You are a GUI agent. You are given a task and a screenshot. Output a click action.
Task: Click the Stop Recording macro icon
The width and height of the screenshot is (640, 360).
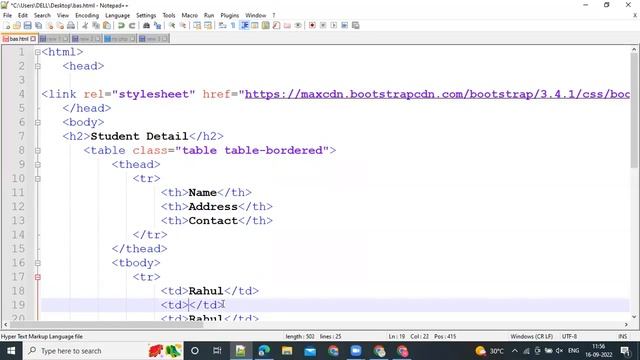click(x=323, y=25)
